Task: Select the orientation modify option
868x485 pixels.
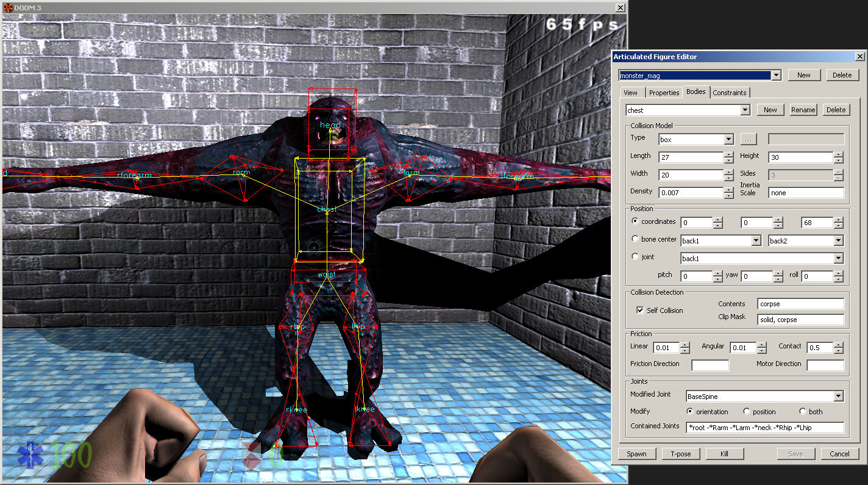Action: click(x=690, y=412)
